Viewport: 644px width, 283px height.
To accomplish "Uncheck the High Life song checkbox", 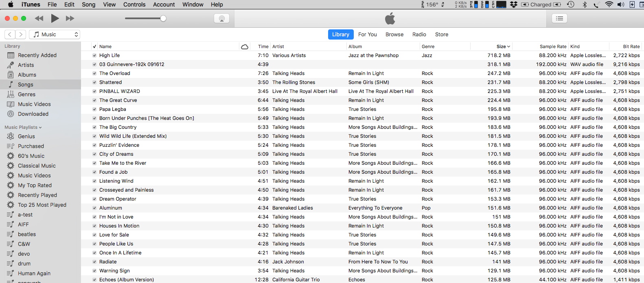I will click(94, 55).
